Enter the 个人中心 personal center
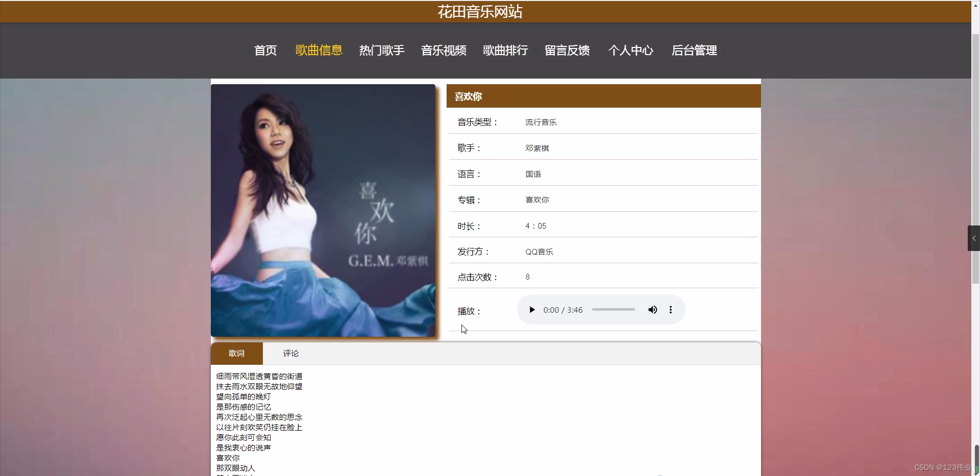Screen dimensions: 980x476 coord(631,51)
